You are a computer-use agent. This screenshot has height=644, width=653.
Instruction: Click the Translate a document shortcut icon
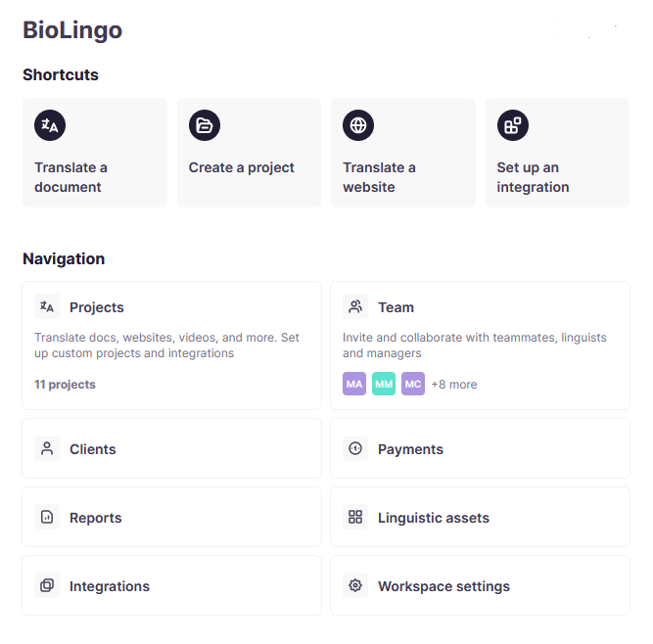point(50,125)
